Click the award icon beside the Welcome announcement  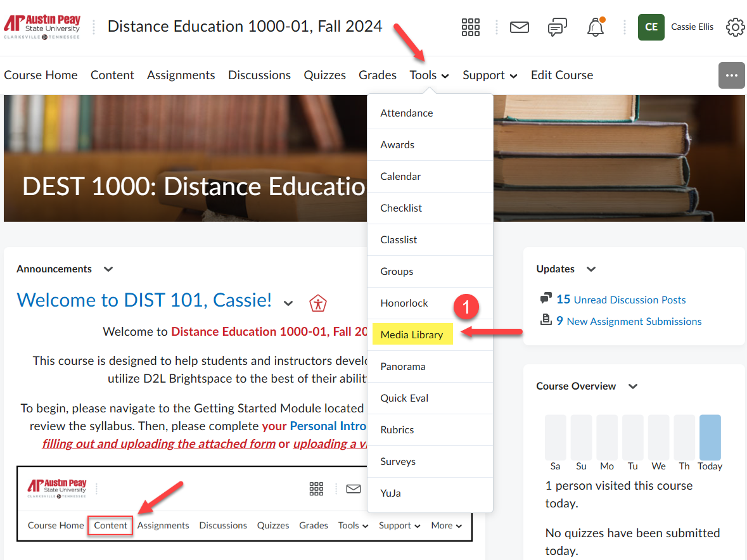pos(318,303)
